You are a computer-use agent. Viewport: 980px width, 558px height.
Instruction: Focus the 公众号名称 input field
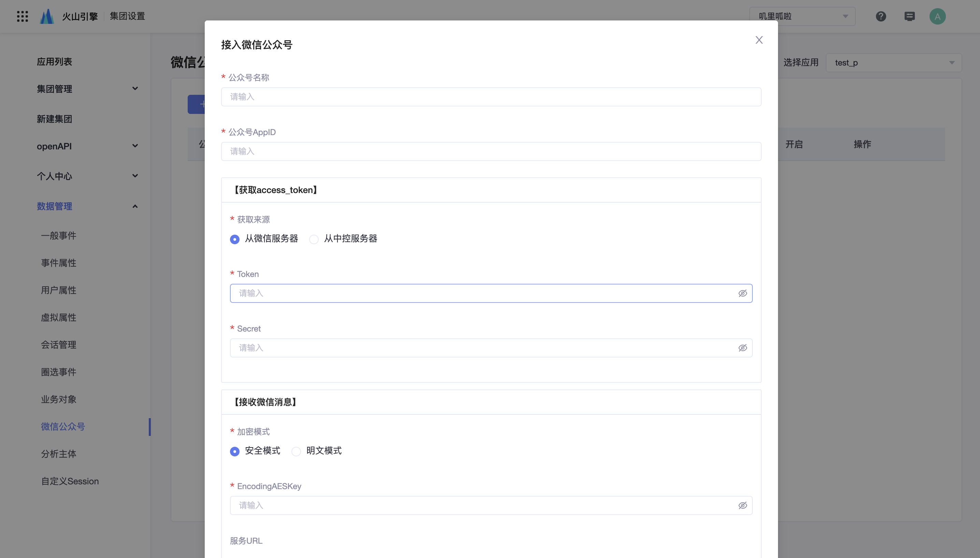coord(491,97)
